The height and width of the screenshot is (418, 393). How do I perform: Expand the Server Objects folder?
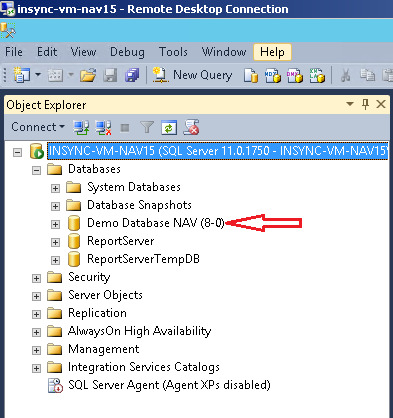tap(36, 297)
